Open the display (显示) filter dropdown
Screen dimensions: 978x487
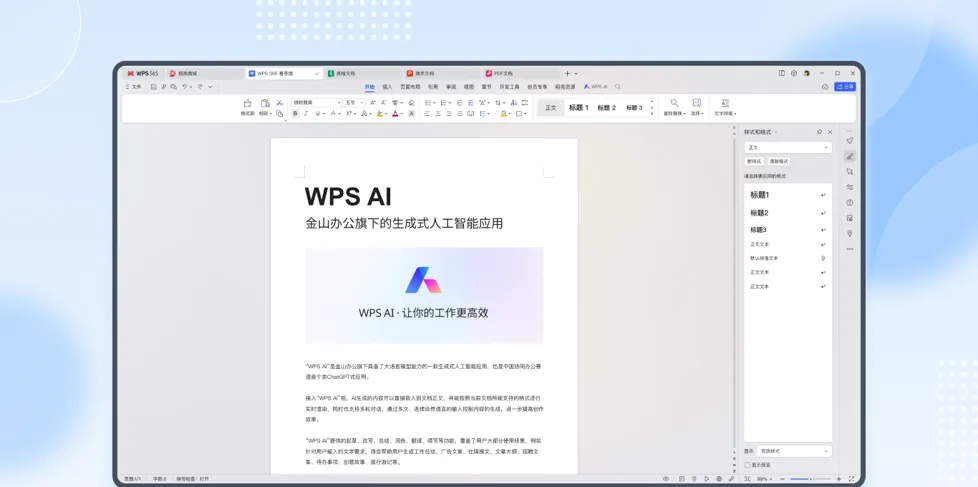click(x=795, y=451)
